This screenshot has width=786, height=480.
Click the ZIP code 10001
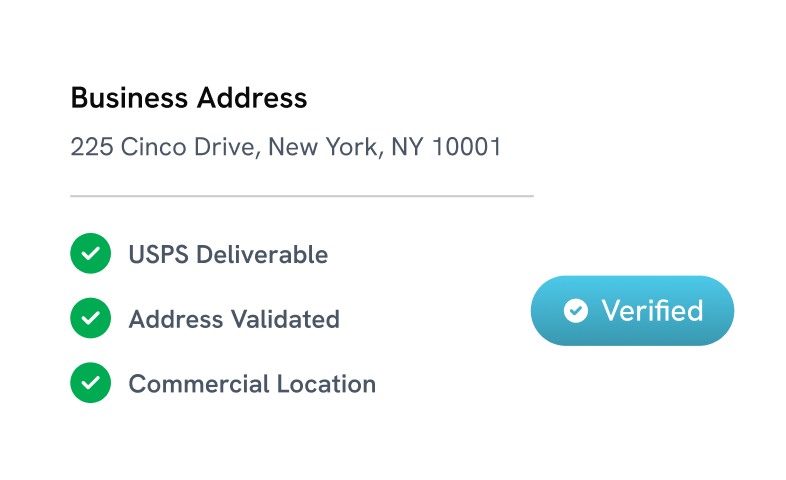pyautogui.click(x=466, y=148)
